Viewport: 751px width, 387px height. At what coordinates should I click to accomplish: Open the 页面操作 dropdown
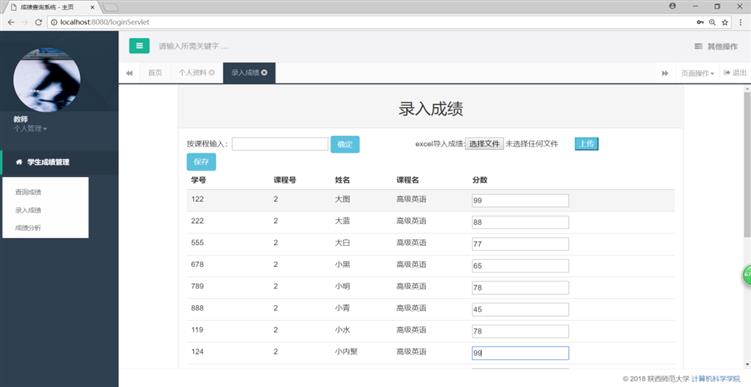(x=697, y=73)
